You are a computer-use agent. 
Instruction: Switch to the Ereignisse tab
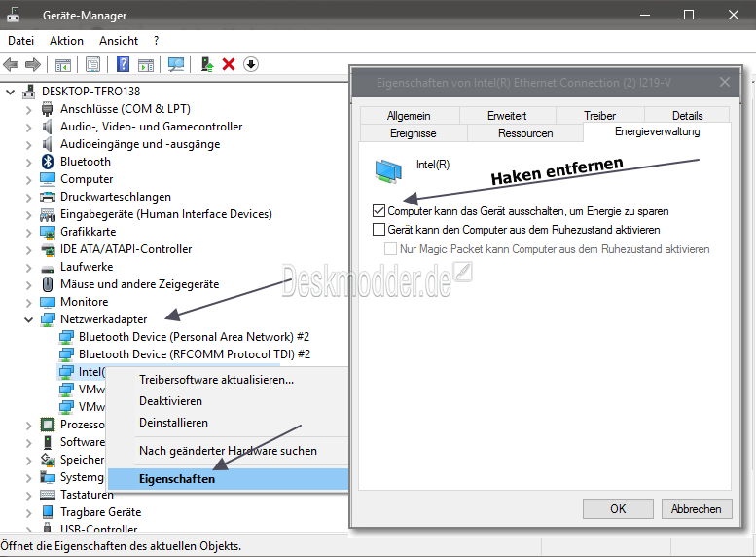click(414, 133)
